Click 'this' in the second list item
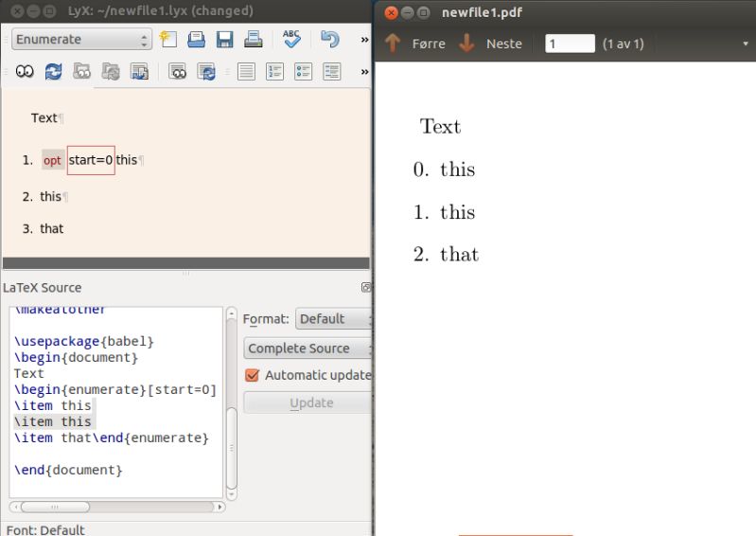Viewport: 756px width, 536px height. coord(50,197)
